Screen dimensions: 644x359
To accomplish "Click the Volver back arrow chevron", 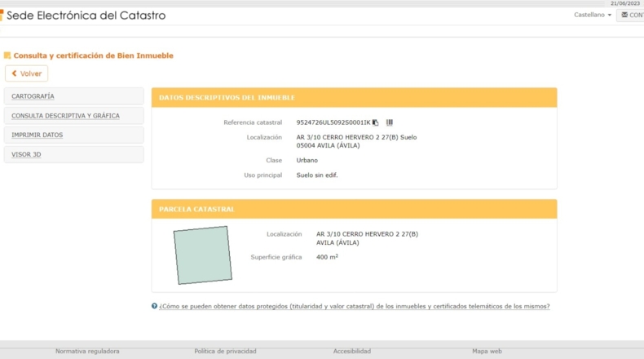I will click(x=15, y=73).
